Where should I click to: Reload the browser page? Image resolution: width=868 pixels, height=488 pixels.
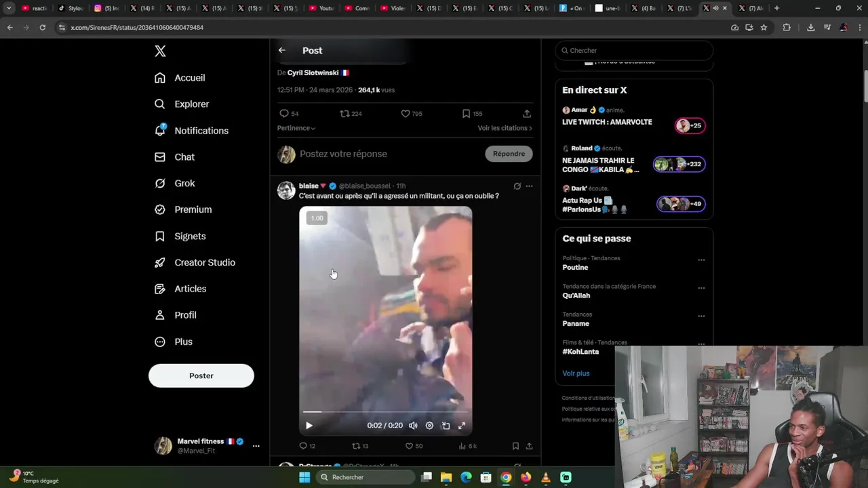click(42, 27)
